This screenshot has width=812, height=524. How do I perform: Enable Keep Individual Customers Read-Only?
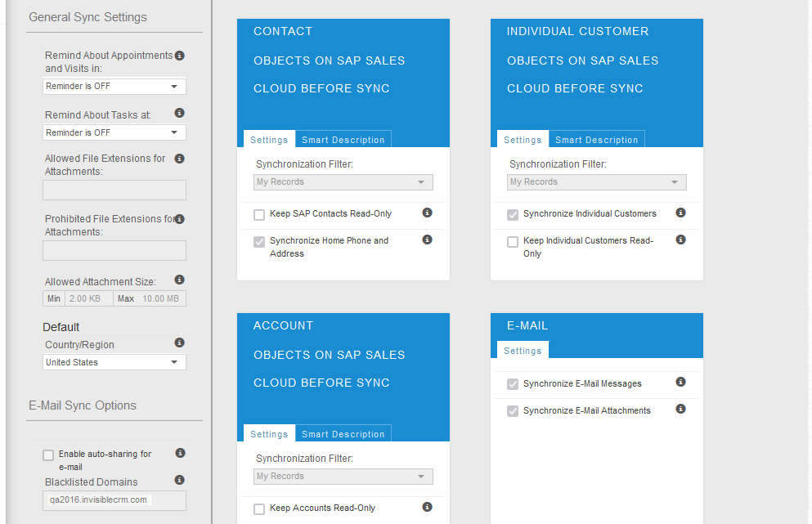513,241
